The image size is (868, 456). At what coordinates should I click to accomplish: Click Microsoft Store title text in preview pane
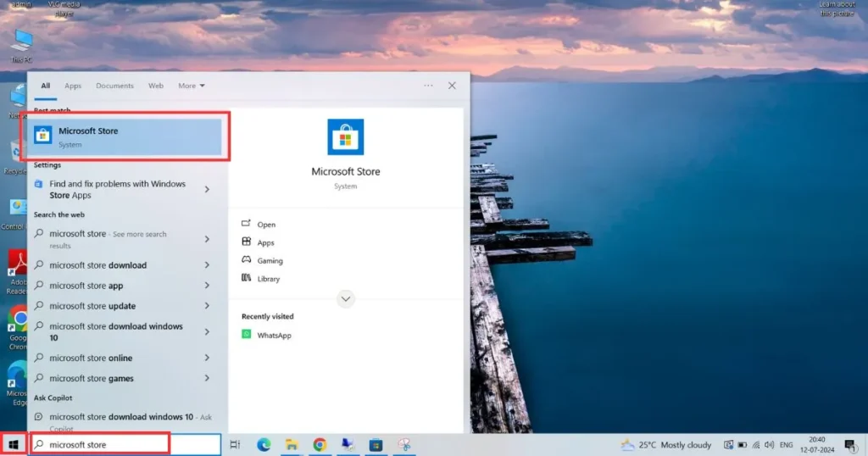click(346, 171)
